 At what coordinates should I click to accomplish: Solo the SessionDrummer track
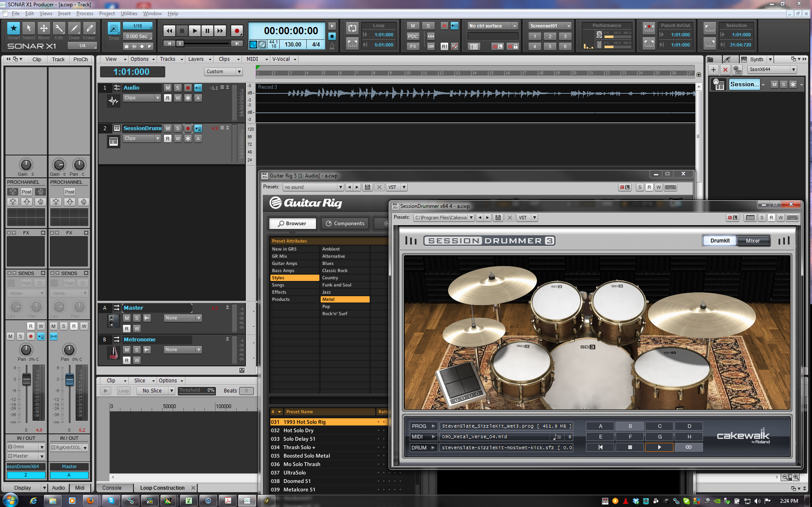point(178,128)
